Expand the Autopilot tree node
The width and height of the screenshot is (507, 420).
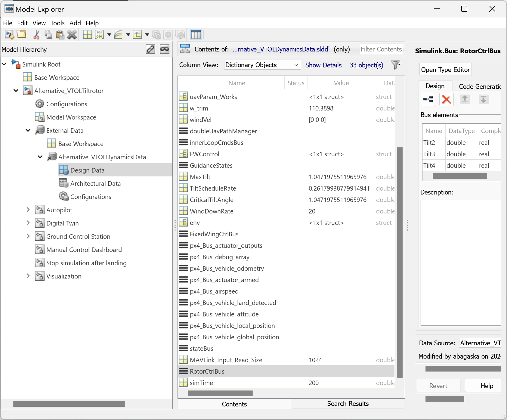click(x=28, y=210)
